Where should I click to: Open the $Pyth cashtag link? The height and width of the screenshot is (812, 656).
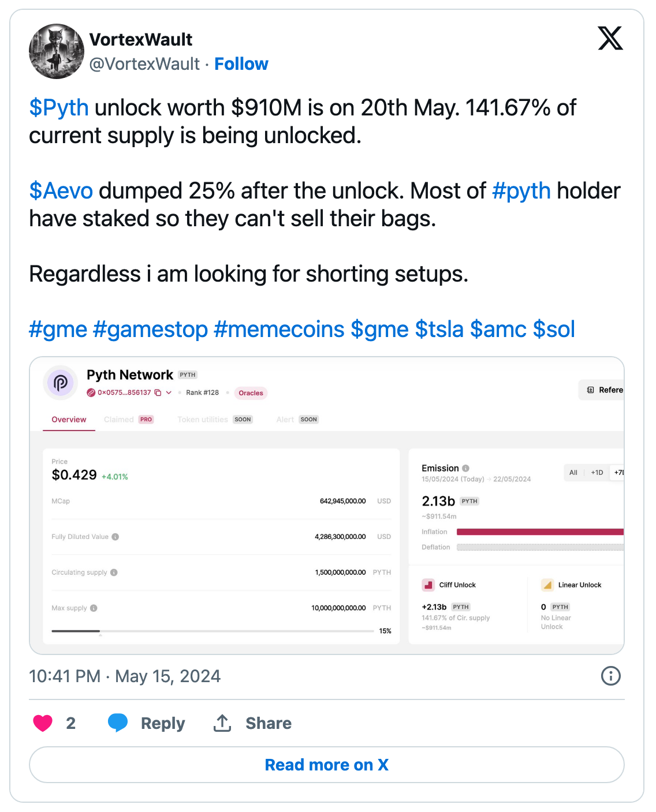point(59,108)
